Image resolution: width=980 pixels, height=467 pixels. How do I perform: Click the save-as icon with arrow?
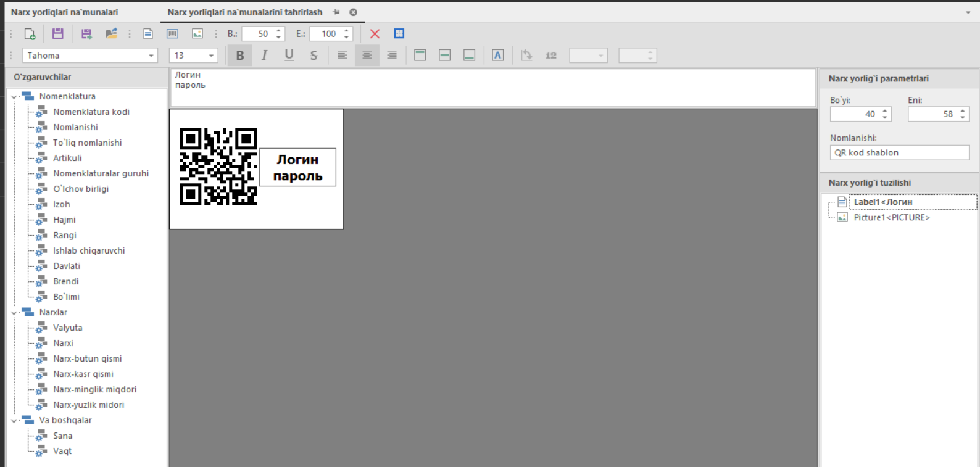coord(86,34)
